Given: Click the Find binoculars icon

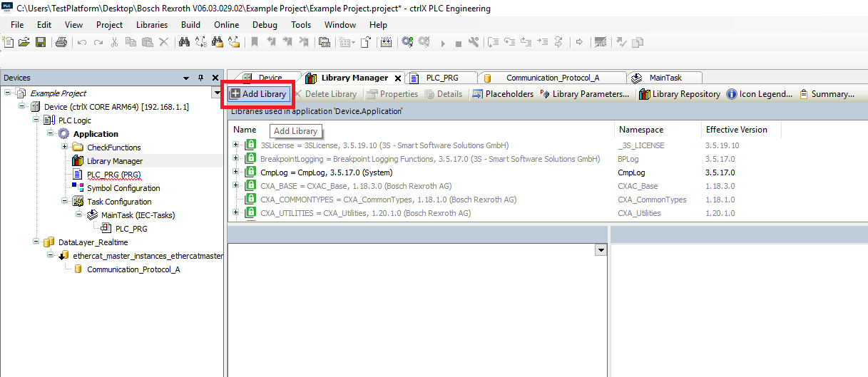Looking at the screenshot, I should [x=184, y=42].
